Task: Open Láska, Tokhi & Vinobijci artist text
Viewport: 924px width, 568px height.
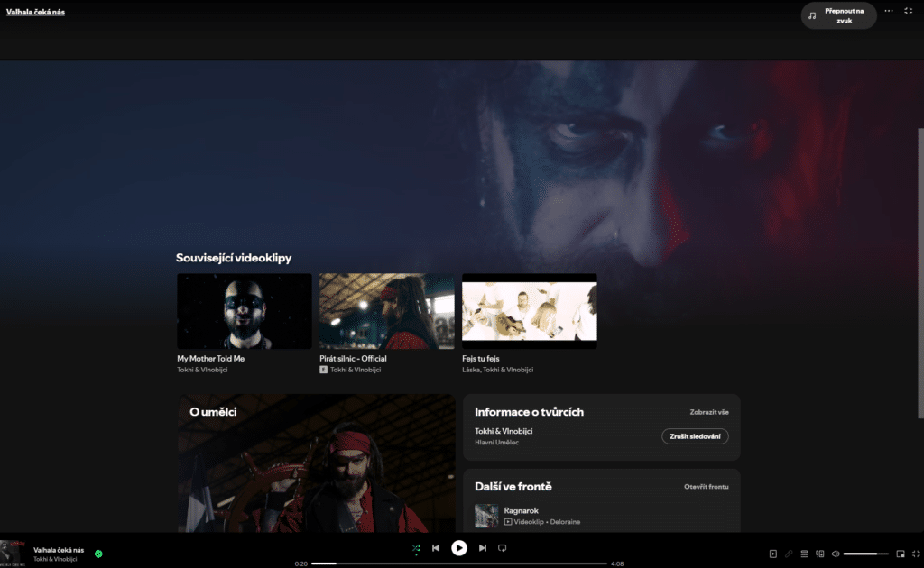Action: (497, 370)
